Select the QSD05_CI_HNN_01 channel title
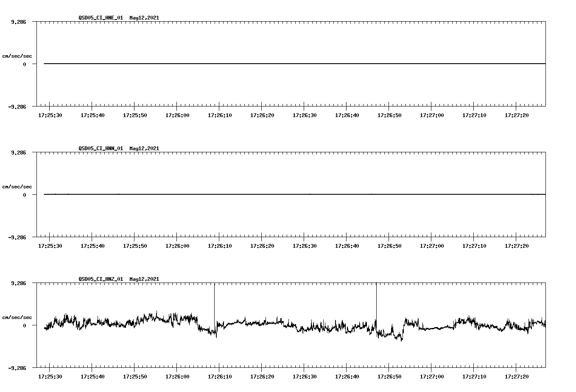576x392 pixels. coord(100,148)
